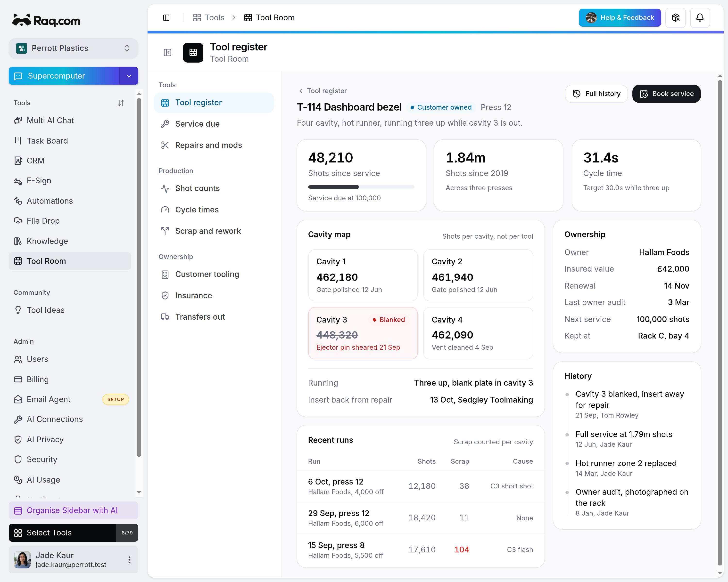Go to CRM tool
This screenshot has height=582, width=728.
point(70,161)
